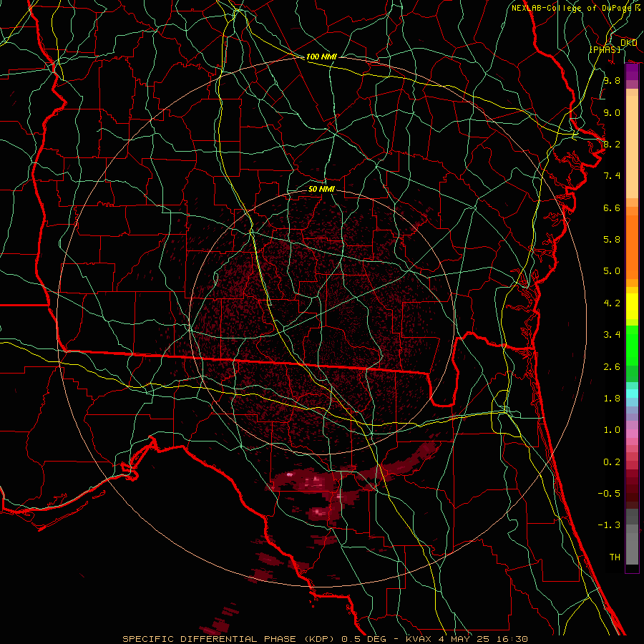This screenshot has width=644, height=644.
Task: Click the 'NEXLAB-College of DuPage' credit text
Action: pos(571,8)
